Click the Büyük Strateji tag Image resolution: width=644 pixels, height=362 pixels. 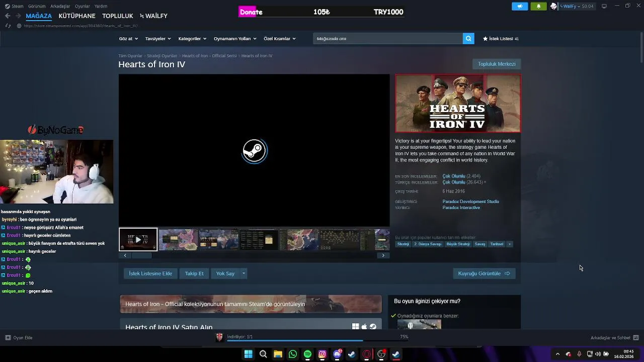click(458, 244)
